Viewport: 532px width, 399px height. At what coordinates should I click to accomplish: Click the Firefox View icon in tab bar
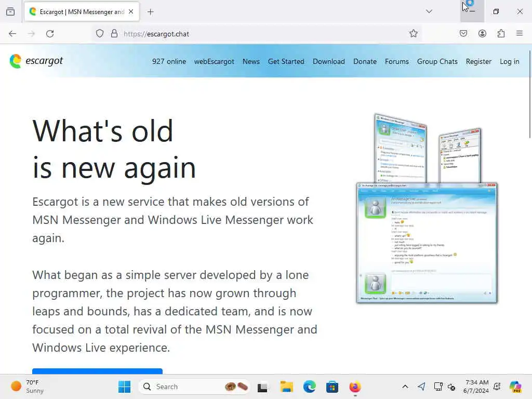[x=10, y=11]
